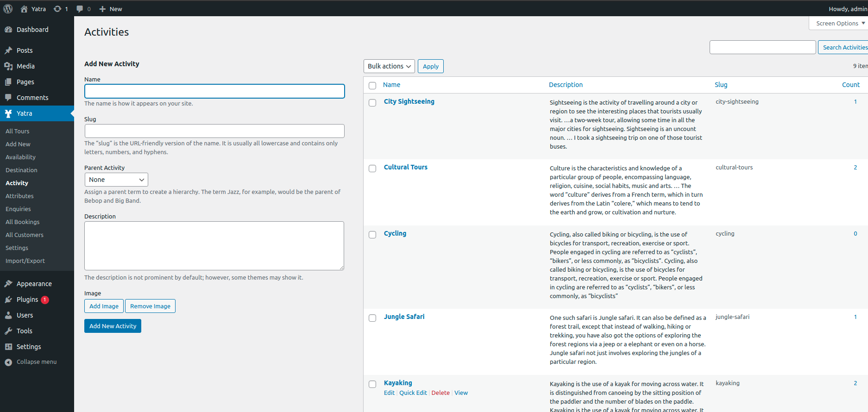Click the Posts pushpin icon
Image resolution: width=868 pixels, height=412 pixels.
[8, 50]
